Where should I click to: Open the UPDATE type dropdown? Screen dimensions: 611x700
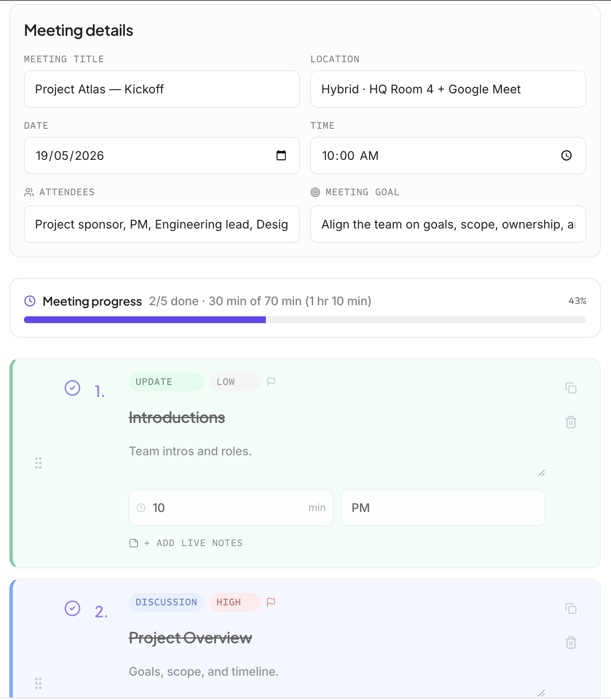[167, 382]
